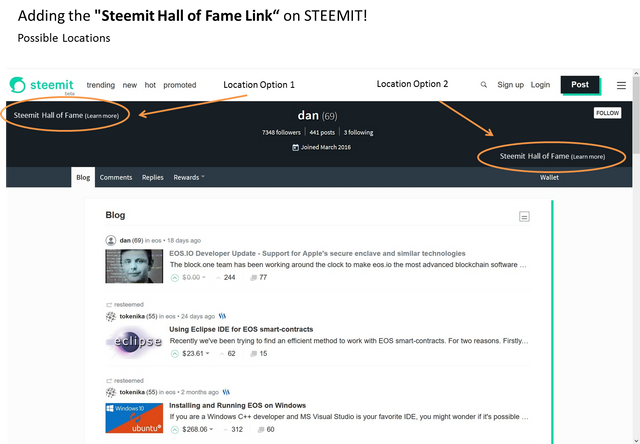
Task: Select the Blog tab
Action: [83, 178]
